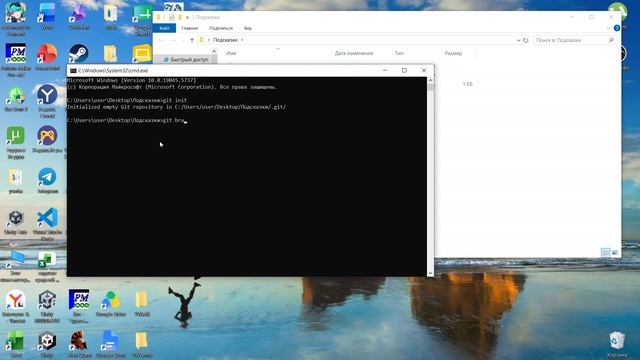This screenshot has height=360, width=640.
Task: Open the Yandex Games gamepad shortcut
Action: (x=47, y=136)
